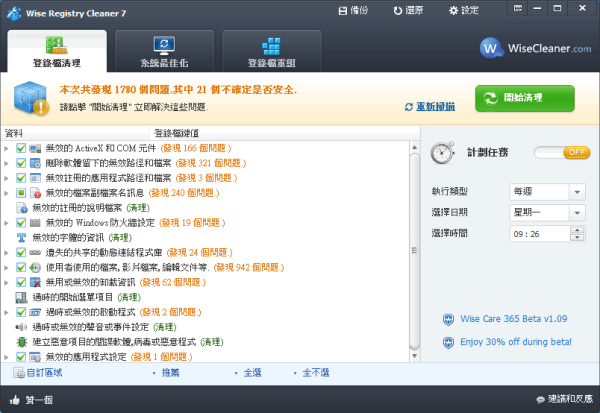This screenshot has width=600, height=413.
Task: Click the 重新掃描 rescan link
Action: tap(430, 107)
